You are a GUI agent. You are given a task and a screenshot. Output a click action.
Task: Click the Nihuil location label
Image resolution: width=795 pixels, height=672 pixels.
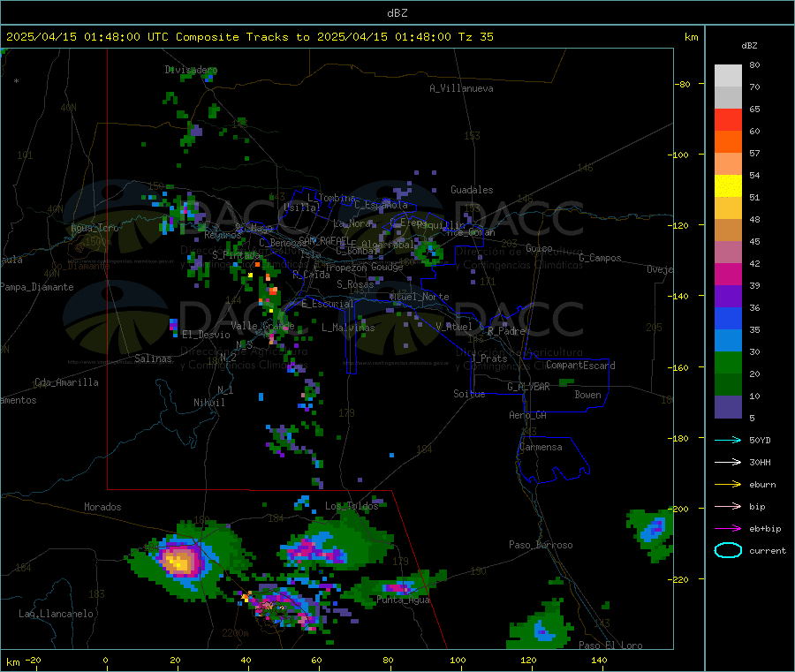coord(208,403)
